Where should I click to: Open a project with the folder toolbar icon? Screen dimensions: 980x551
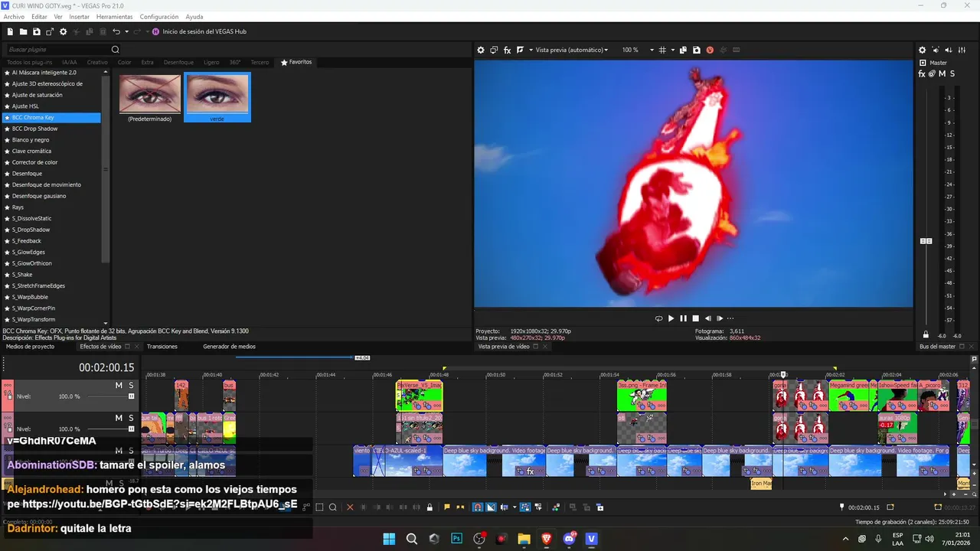click(x=24, y=31)
